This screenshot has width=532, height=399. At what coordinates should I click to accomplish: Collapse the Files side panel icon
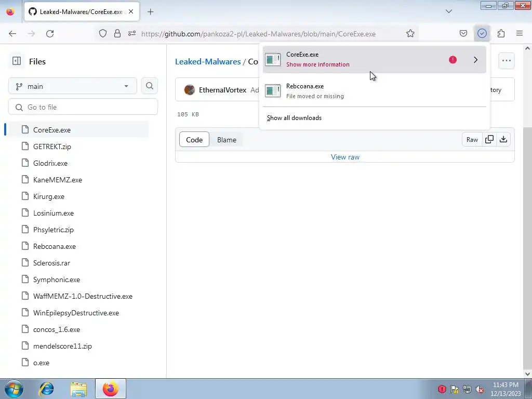16,61
